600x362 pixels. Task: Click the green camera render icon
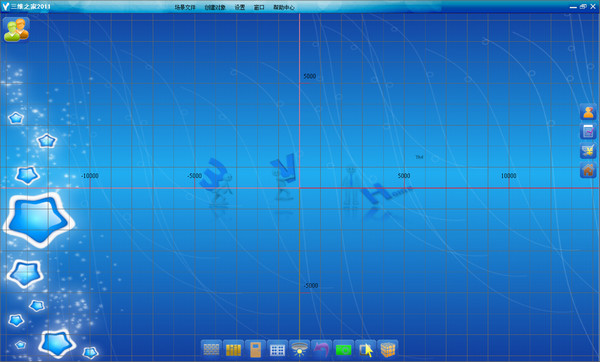point(343,349)
